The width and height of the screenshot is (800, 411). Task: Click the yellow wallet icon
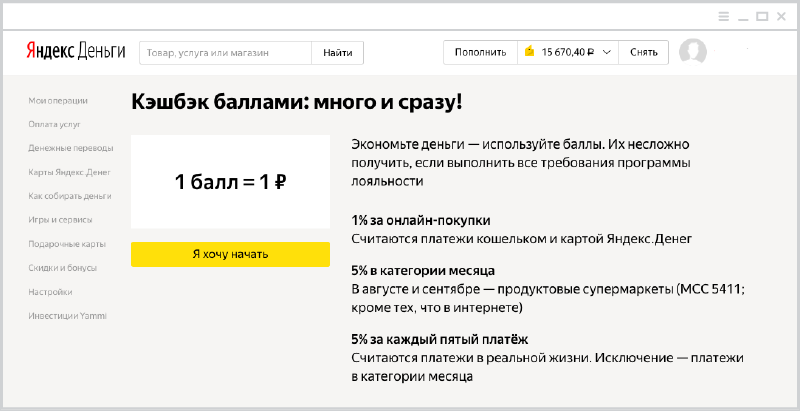530,51
